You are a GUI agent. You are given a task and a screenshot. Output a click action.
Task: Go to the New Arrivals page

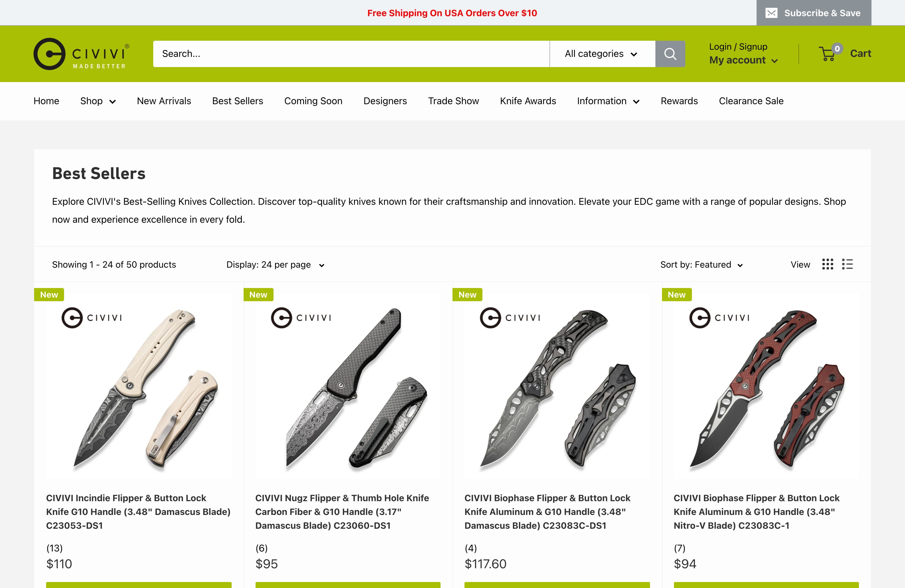164,101
